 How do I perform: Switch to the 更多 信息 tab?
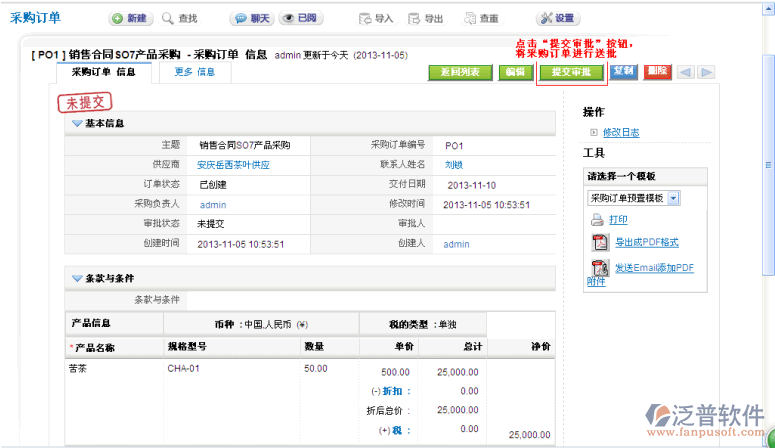[194, 72]
